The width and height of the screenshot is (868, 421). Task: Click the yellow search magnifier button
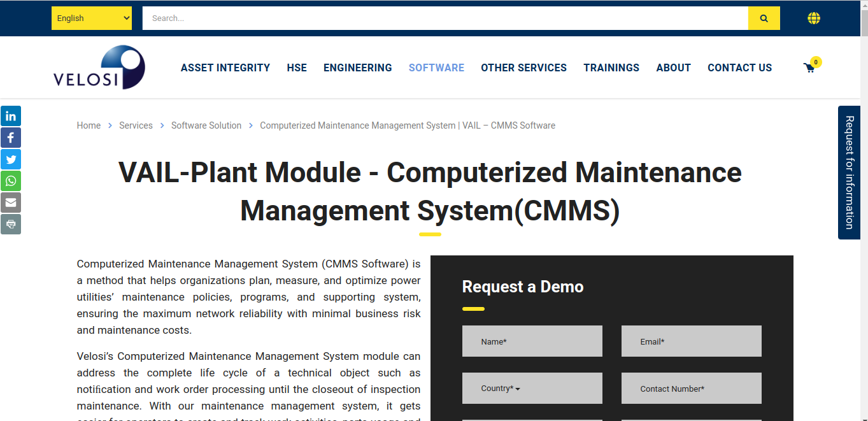coord(764,18)
